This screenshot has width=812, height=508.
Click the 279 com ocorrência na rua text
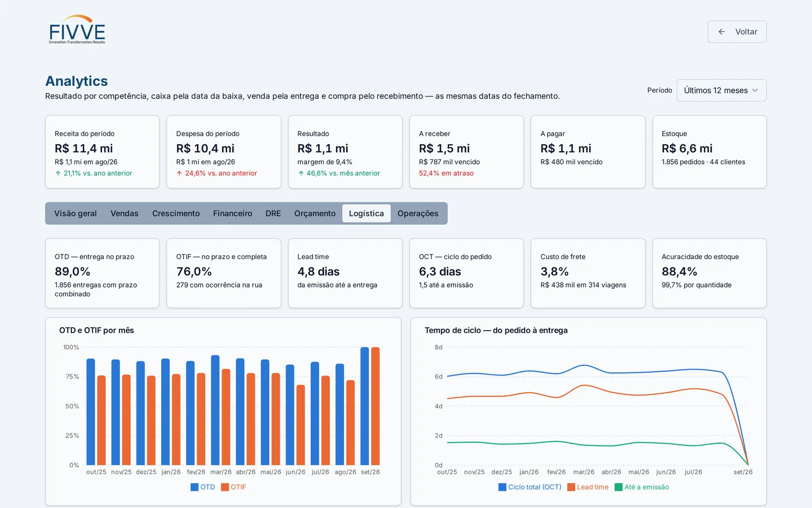219,285
